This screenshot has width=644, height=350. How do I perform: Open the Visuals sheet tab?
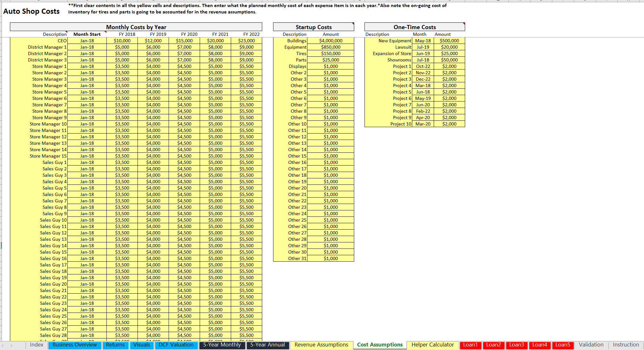click(142, 345)
